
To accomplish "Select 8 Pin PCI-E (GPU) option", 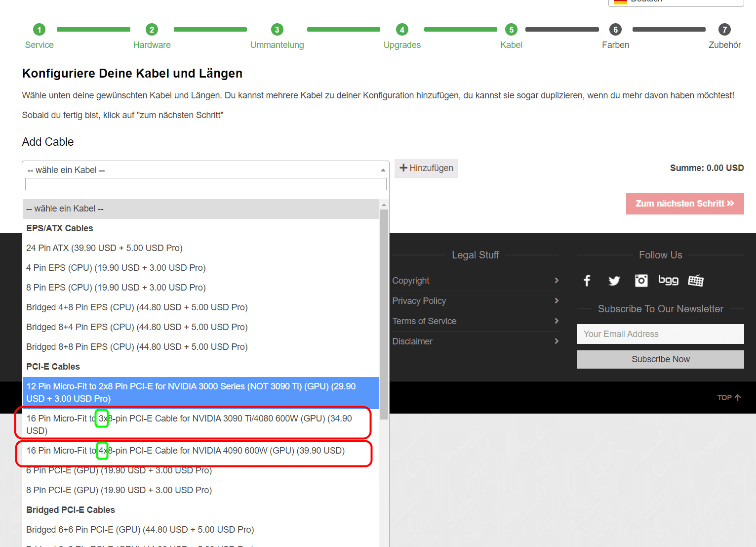I will point(200,490).
